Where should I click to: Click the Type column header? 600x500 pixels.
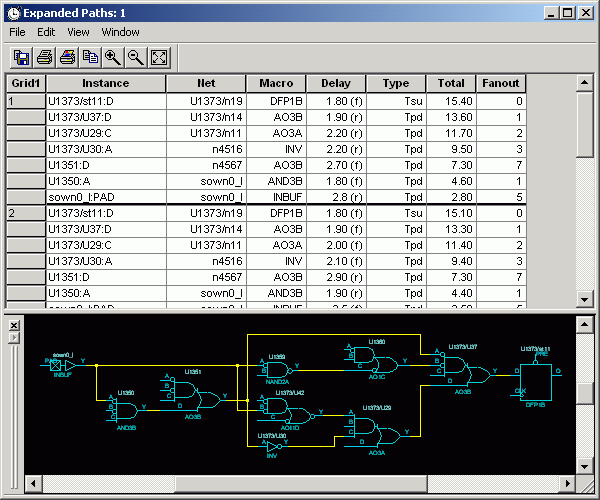coord(396,83)
